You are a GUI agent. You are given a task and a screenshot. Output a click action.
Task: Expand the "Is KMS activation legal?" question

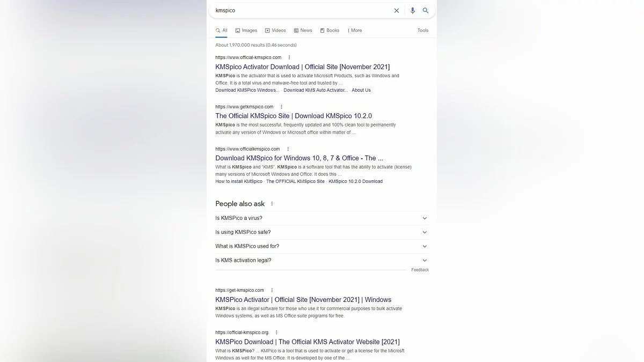(425, 261)
